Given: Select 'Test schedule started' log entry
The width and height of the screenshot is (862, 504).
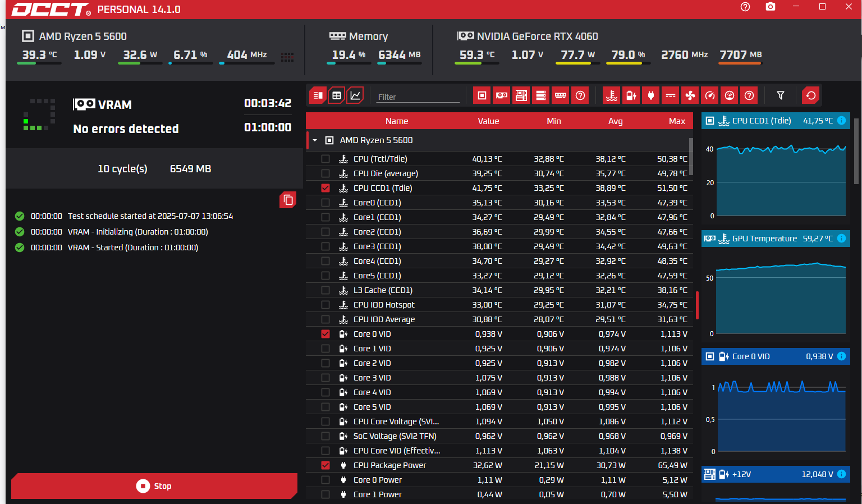Looking at the screenshot, I should (x=150, y=216).
